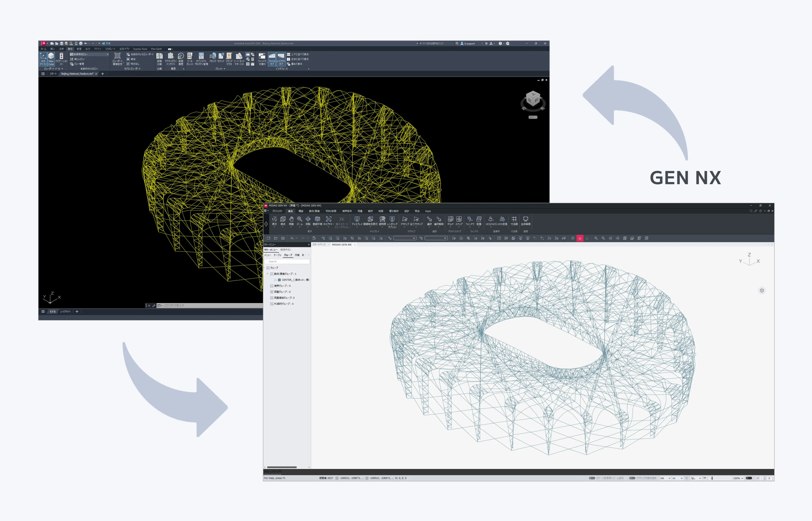Switch to the スタートページ document tab in MIDAS
Viewport: 812px width, 521px height.
319,244
